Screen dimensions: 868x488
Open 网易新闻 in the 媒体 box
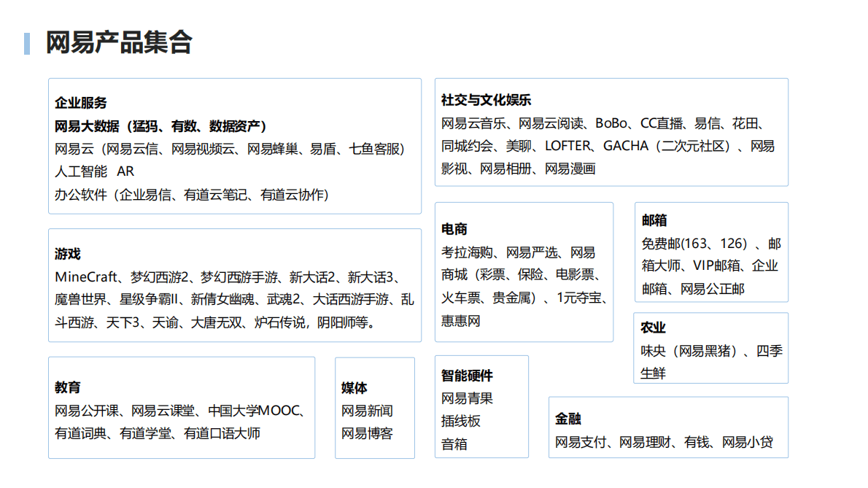tap(366, 410)
